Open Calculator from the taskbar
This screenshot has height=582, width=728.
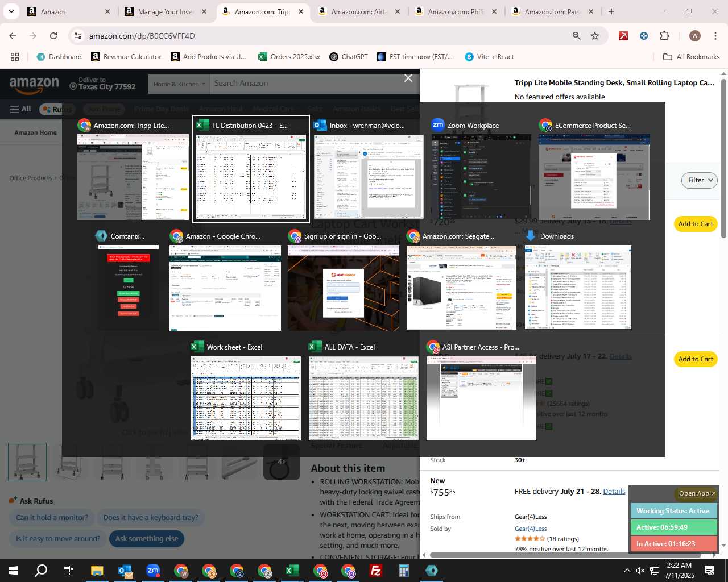pos(404,571)
